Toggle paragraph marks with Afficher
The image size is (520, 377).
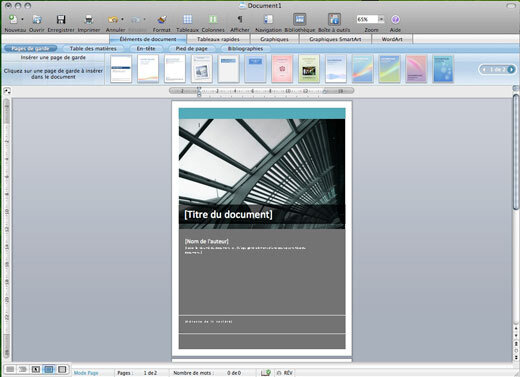pos(240,19)
